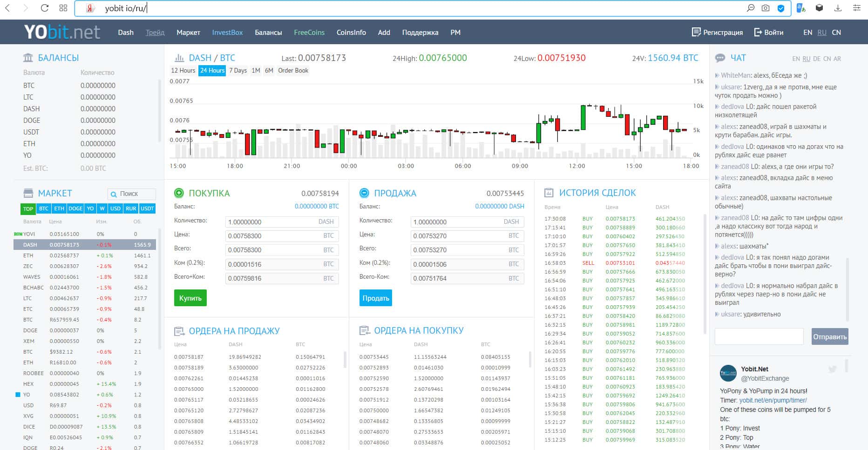Open the FreeCoins menu item

click(309, 33)
